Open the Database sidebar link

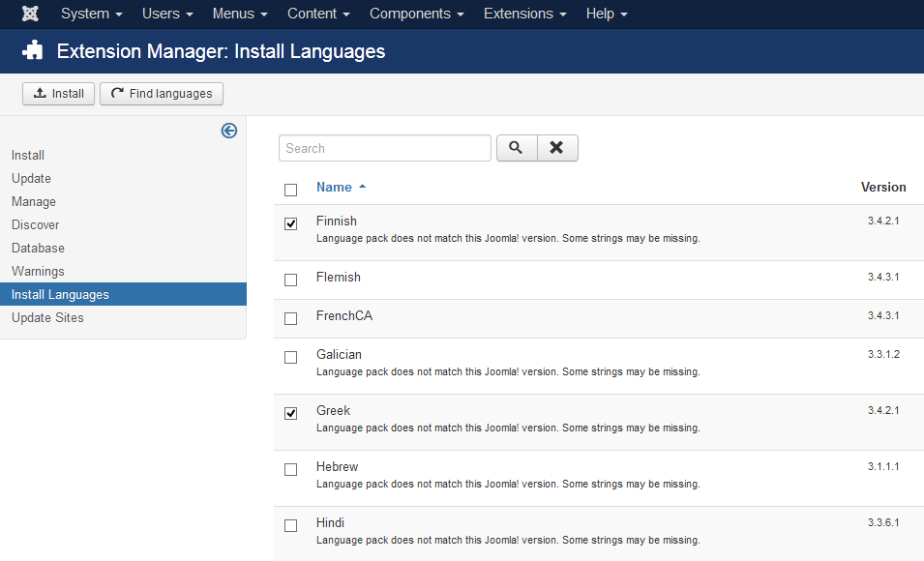pyautogui.click(x=38, y=248)
